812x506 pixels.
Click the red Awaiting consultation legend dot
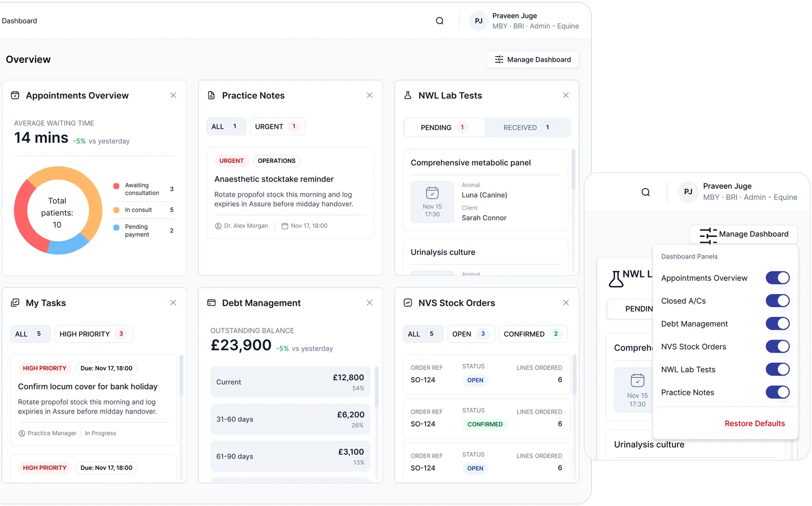pyautogui.click(x=116, y=186)
